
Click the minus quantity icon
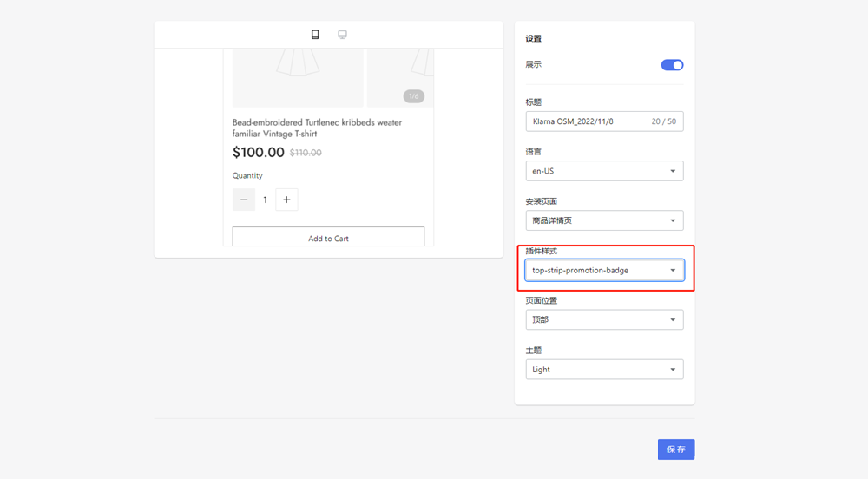coord(244,200)
